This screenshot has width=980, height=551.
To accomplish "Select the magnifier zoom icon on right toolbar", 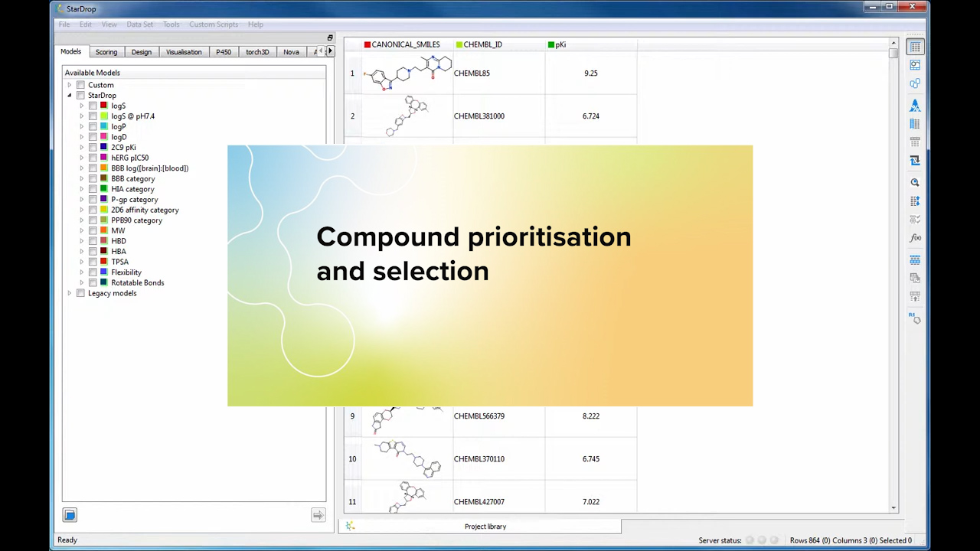I will click(915, 181).
